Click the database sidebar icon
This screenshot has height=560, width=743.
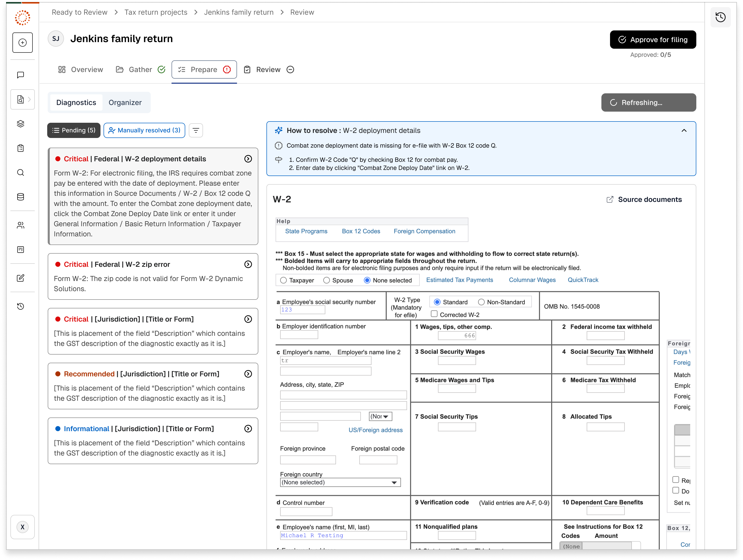[x=21, y=197]
